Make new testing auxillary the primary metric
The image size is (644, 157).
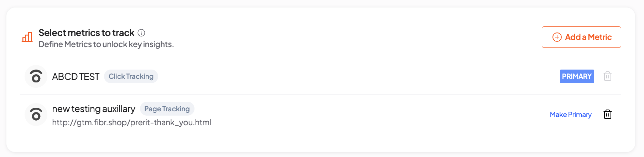coord(570,115)
